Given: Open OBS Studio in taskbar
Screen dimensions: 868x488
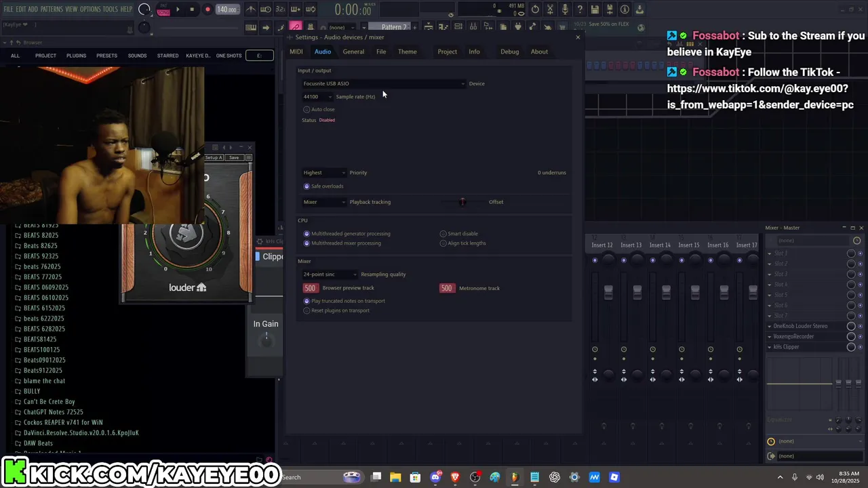Looking at the screenshot, I should tap(475, 477).
